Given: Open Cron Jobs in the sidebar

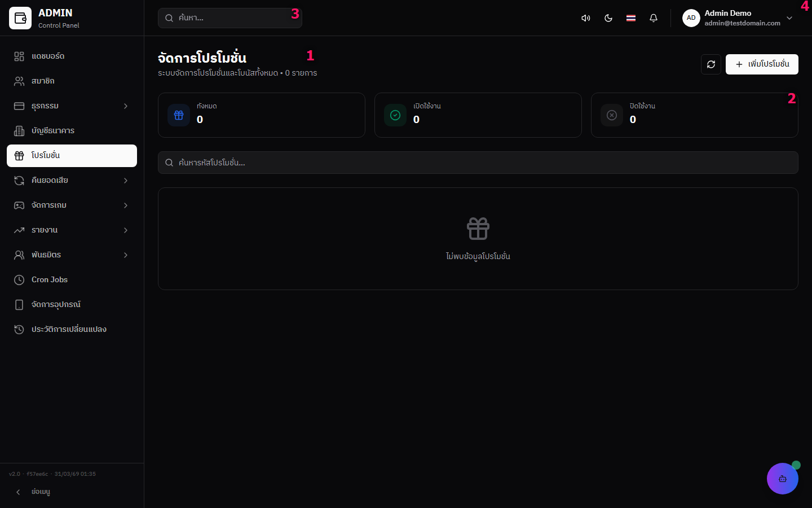Looking at the screenshot, I should [72, 280].
